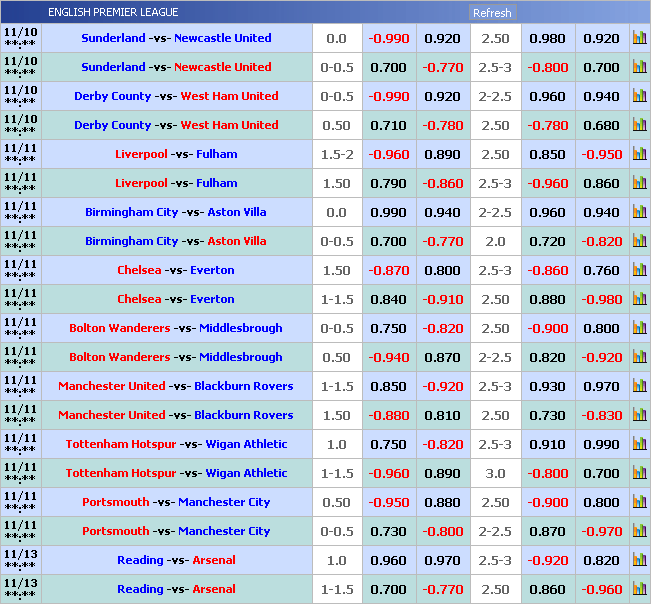Image resolution: width=651 pixels, height=604 pixels.
Task: Open chart icon for Tottenham-Wigan 1.0 handicap row
Action: pos(639,445)
